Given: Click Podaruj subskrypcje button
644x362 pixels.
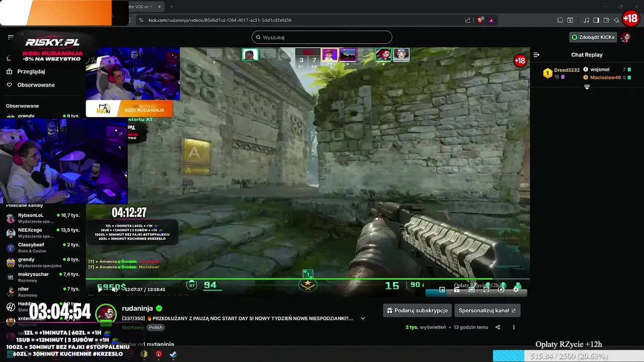Looking at the screenshot, I should pos(417,311).
